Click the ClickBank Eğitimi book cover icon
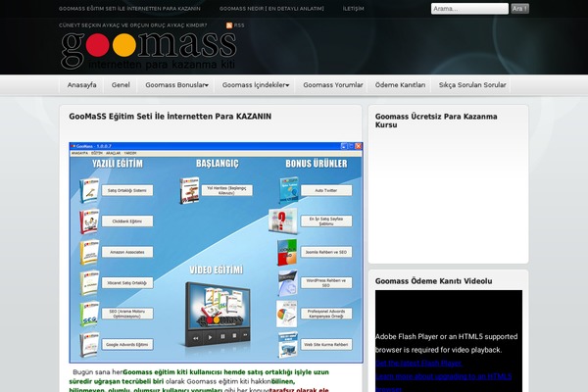The height and width of the screenshot is (392, 588). (89, 221)
